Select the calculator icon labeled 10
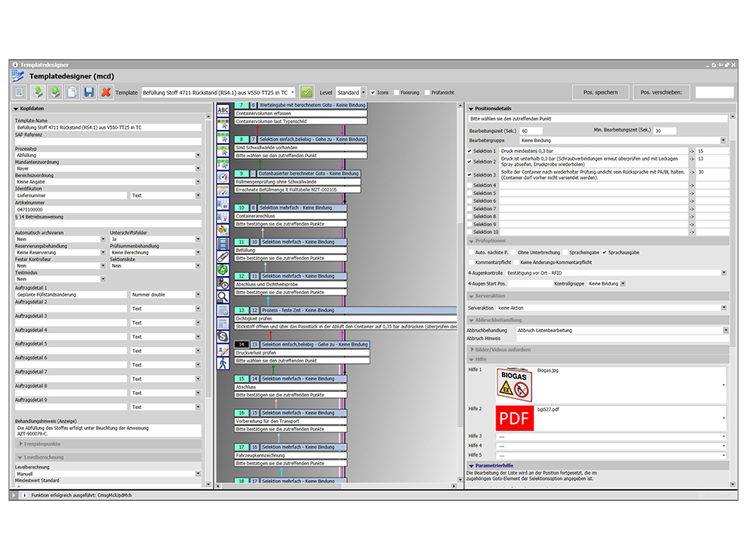The width and height of the screenshot is (747, 560). [223, 205]
